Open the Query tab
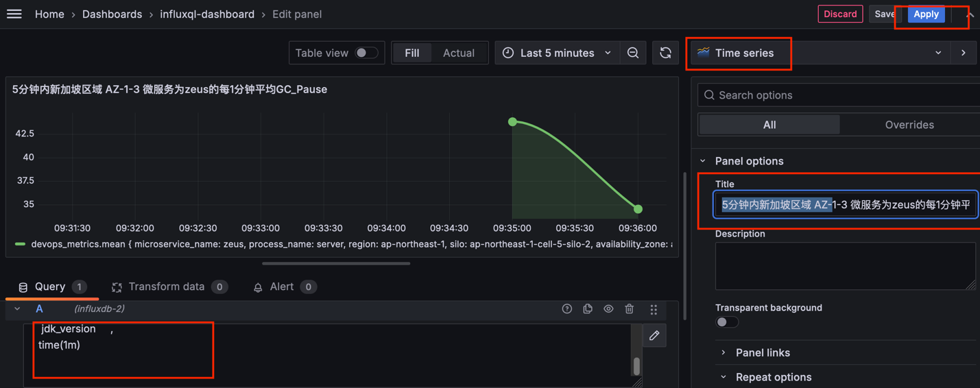 click(52, 287)
